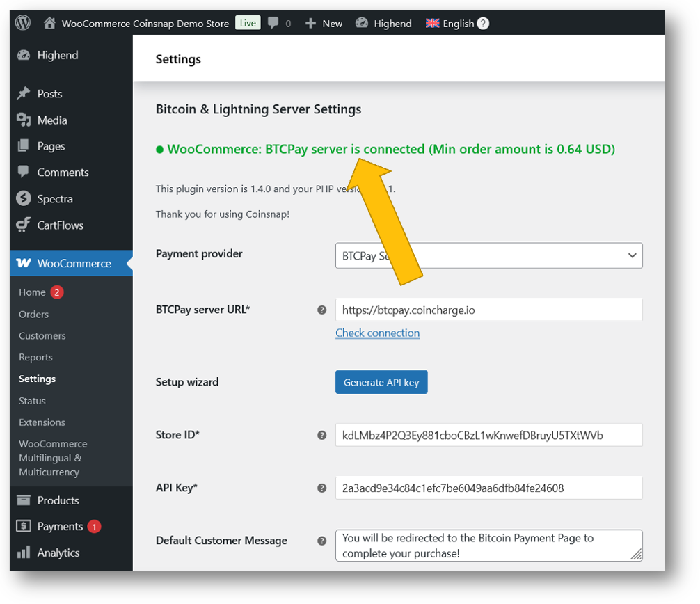Image resolution: width=700 pixels, height=604 pixels.
Task: Open the English language menu
Action: click(458, 24)
